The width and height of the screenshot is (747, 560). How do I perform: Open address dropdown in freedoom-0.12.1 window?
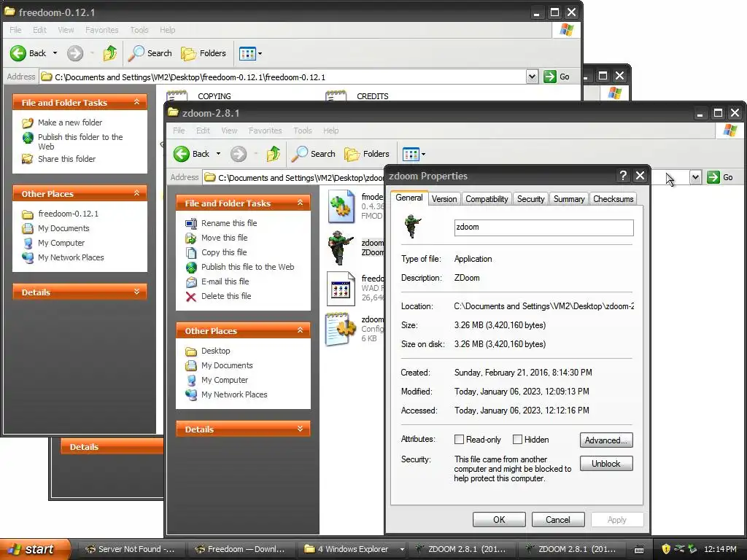(532, 77)
